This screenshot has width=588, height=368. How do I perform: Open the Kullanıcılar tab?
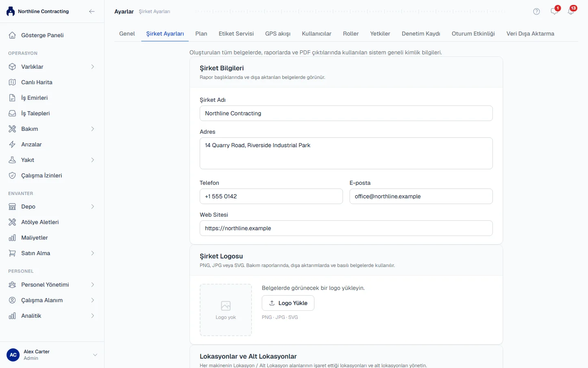pyautogui.click(x=316, y=34)
